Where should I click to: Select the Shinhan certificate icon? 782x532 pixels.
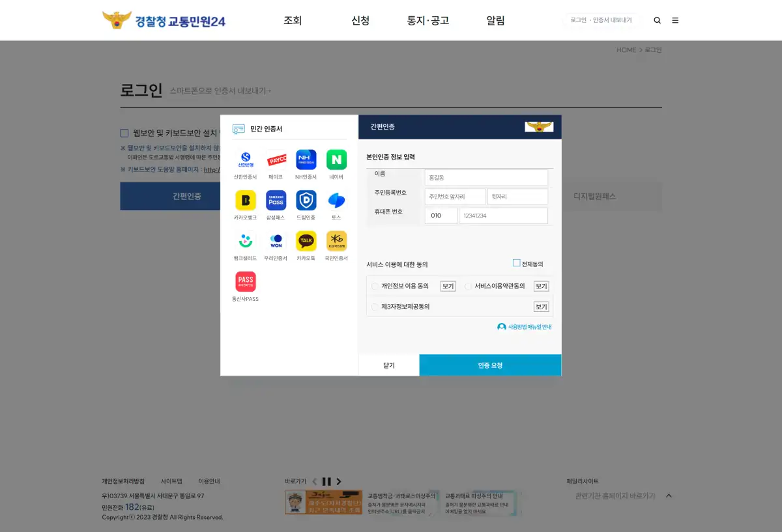coord(245,160)
